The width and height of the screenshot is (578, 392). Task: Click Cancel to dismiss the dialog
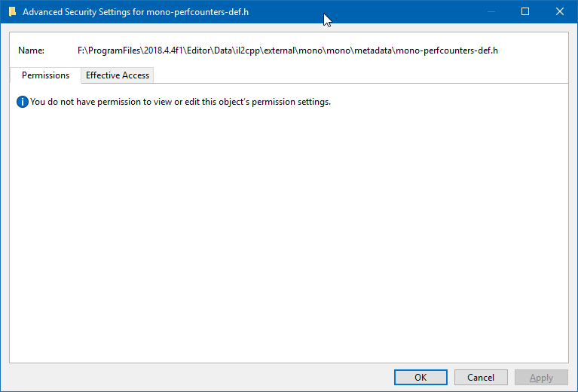(481, 378)
